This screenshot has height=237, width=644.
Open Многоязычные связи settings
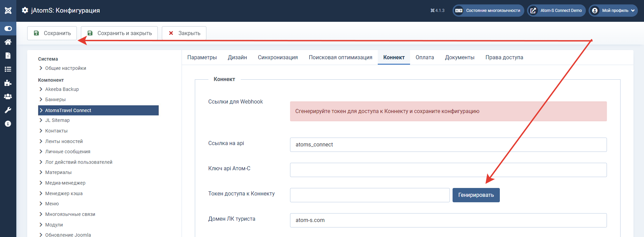pyautogui.click(x=70, y=214)
